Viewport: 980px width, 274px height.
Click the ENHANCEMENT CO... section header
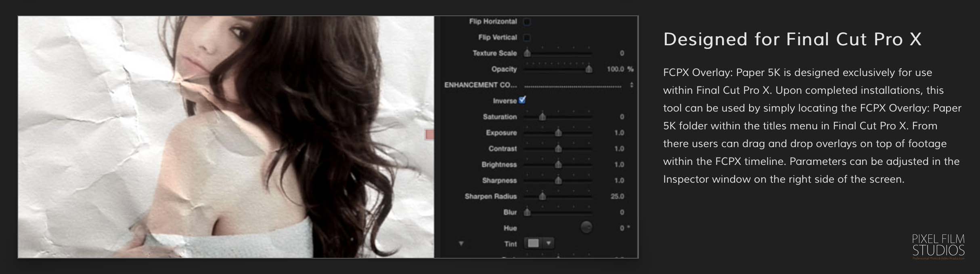(x=480, y=85)
